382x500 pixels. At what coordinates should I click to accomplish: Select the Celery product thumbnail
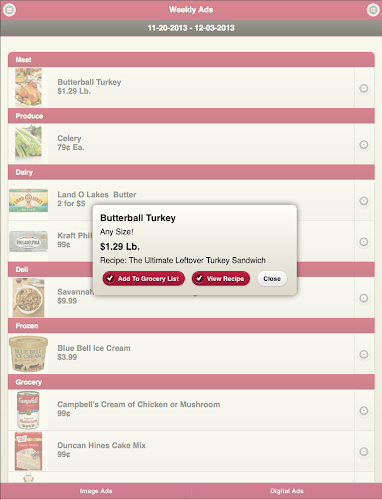(x=29, y=142)
